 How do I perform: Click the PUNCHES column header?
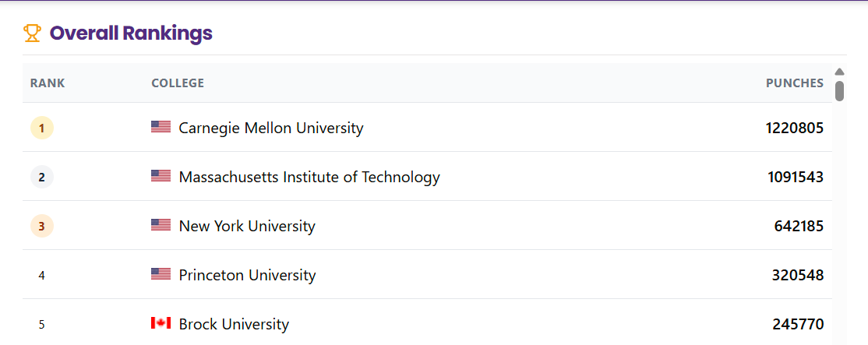point(795,83)
